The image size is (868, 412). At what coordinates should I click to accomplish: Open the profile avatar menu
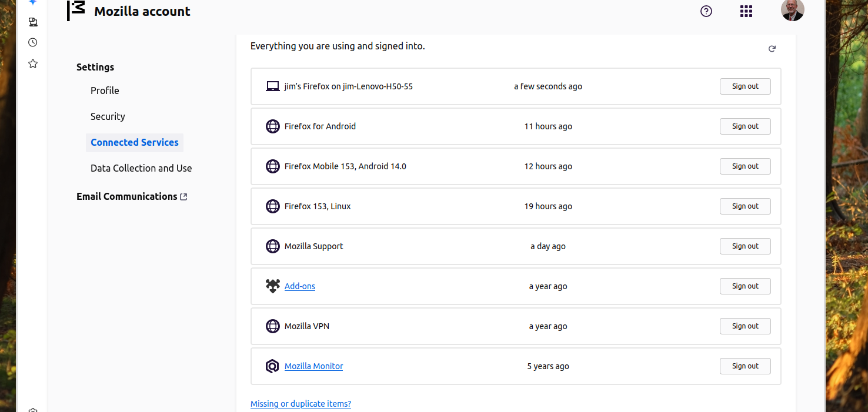pos(793,10)
